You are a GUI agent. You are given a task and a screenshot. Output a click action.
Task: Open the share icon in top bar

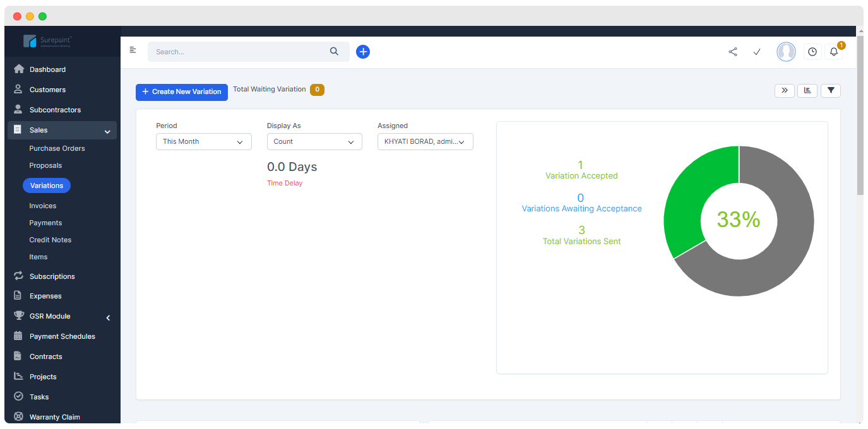pos(733,52)
